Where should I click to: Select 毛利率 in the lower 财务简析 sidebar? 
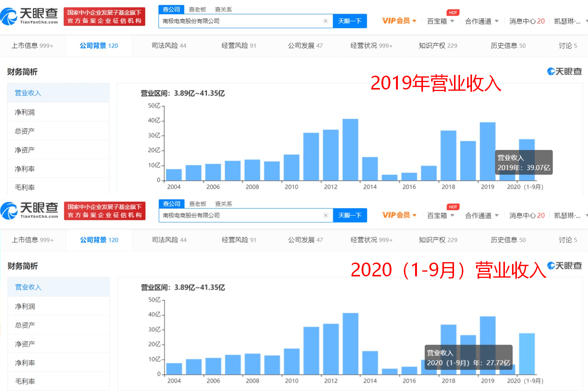(59, 381)
